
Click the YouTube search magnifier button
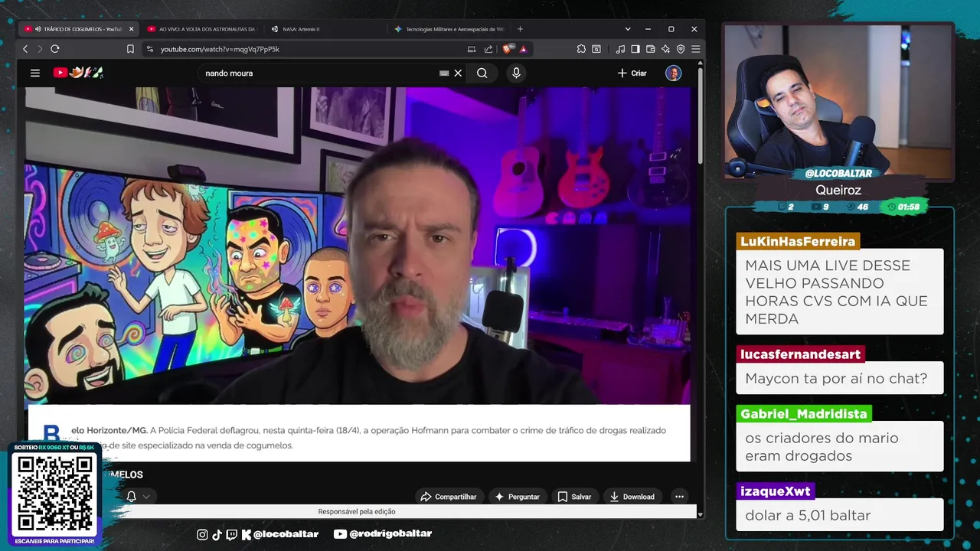pyautogui.click(x=482, y=73)
